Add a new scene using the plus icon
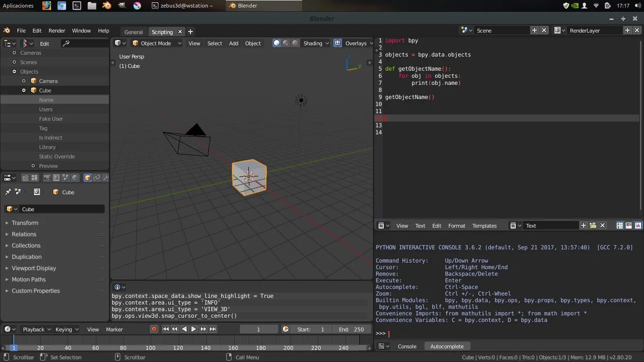The height and width of the screenshot is (362, 644). [x=535, y=30]
